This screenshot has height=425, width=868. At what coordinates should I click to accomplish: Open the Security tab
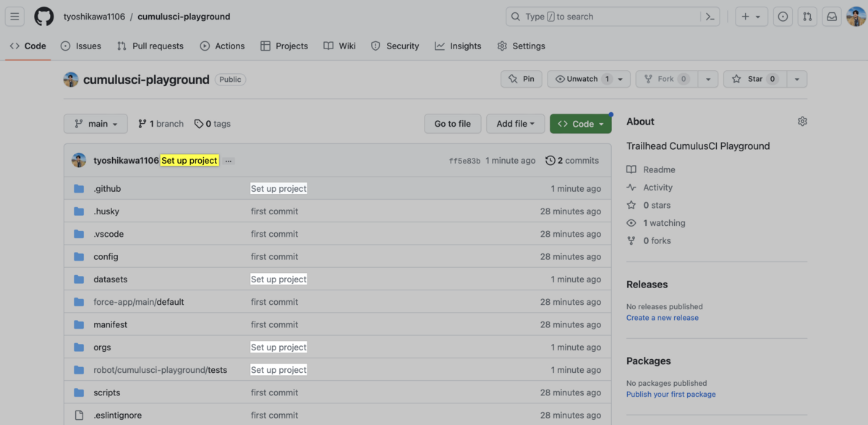(395, 46)
